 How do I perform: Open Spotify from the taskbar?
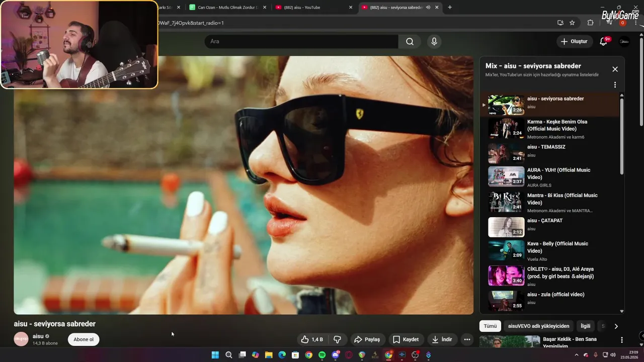coord(322,355)
